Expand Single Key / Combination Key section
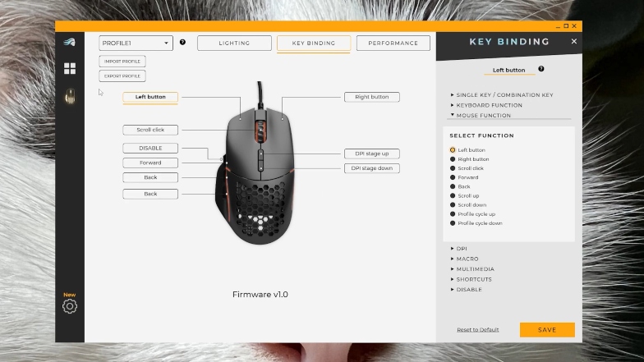Screen dimensions: 644x362 click(502, 95)
